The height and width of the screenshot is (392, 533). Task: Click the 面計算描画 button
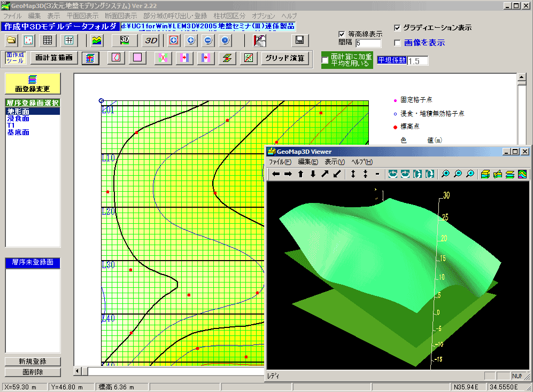(x=54, y=58)
